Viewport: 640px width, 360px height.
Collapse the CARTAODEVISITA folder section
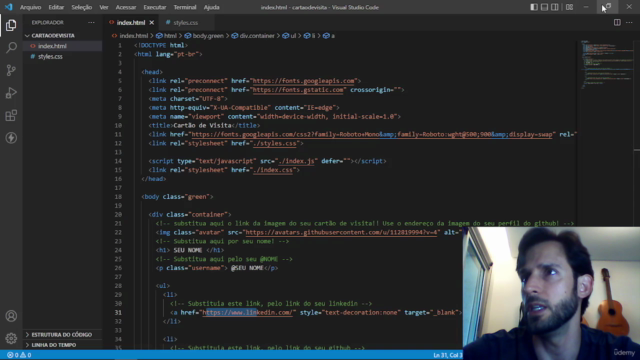pyautogui.click(x=53, y=36)
